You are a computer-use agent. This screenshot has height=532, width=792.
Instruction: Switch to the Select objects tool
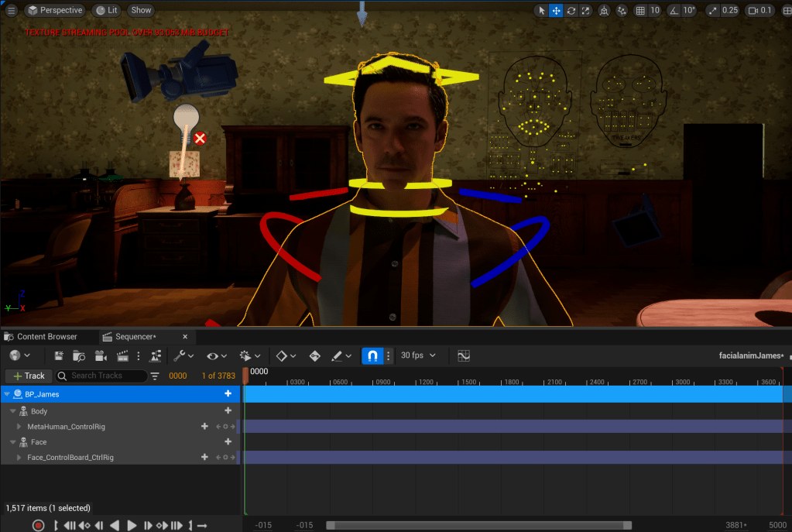pyautogui.click(x=541, y=11)
